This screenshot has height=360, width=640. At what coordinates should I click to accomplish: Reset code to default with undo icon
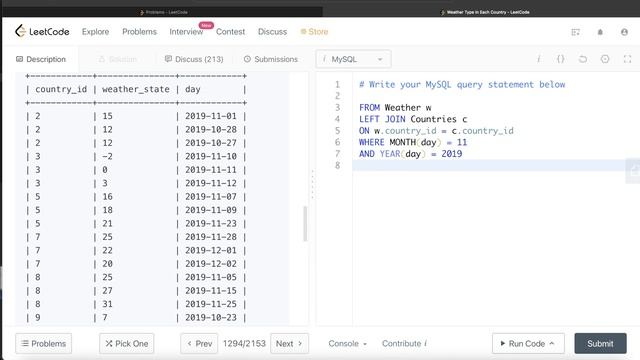click(x=583, y=59)
